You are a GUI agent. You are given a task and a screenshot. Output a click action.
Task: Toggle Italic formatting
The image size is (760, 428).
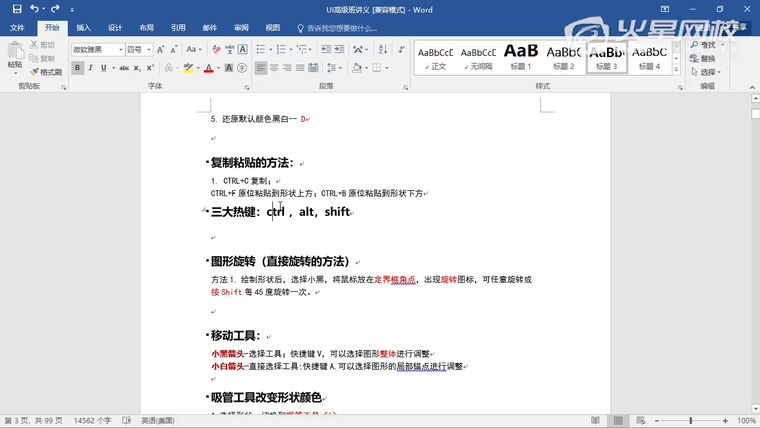coord(91,68)
